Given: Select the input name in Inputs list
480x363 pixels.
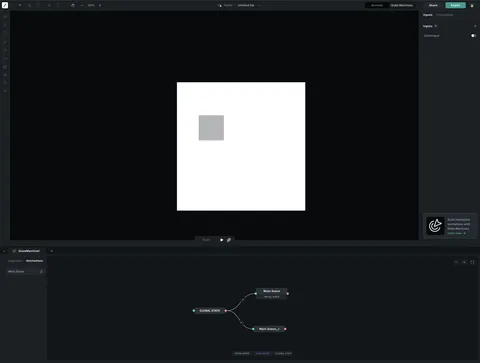Looking at the screenshot, I should (432, 36).
